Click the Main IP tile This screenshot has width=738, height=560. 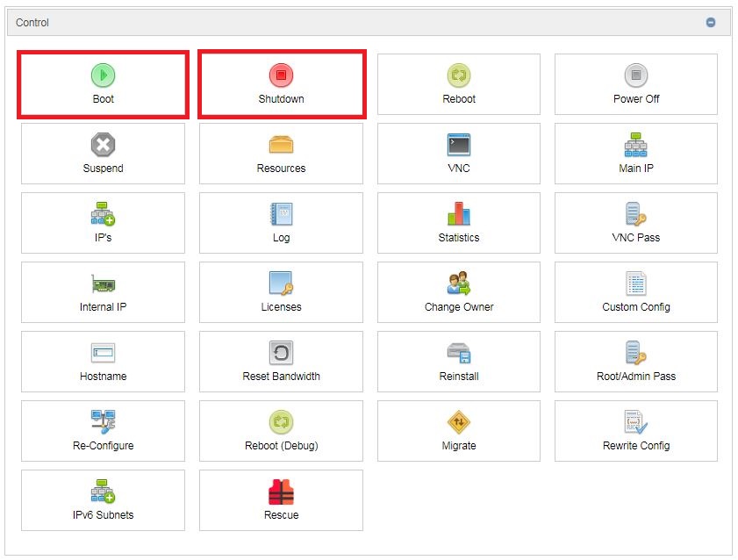point(635,154)
